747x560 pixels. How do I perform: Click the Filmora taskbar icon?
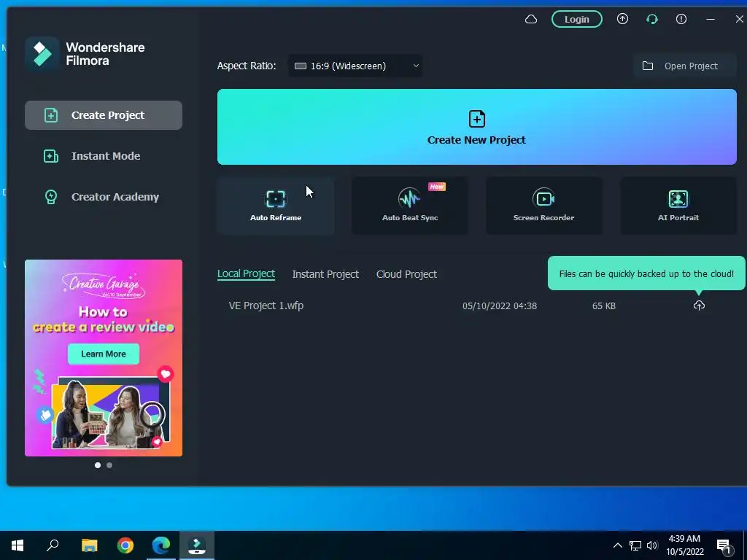coord(197,545)
